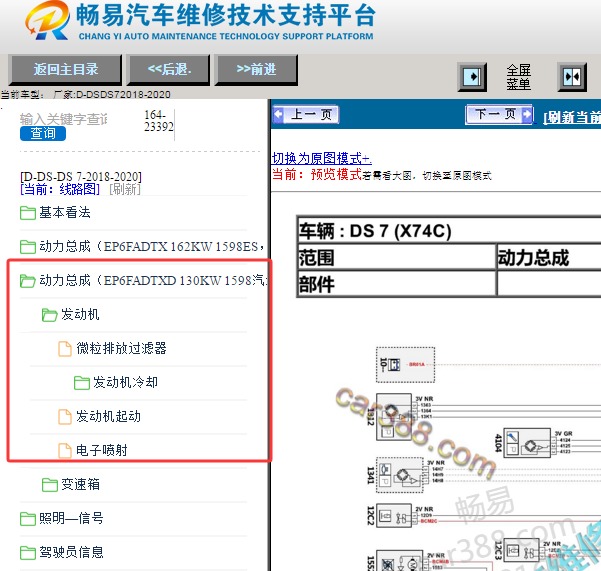Open the 发动机起动 document
Screen dimensions: 601x571
(108, 416)
